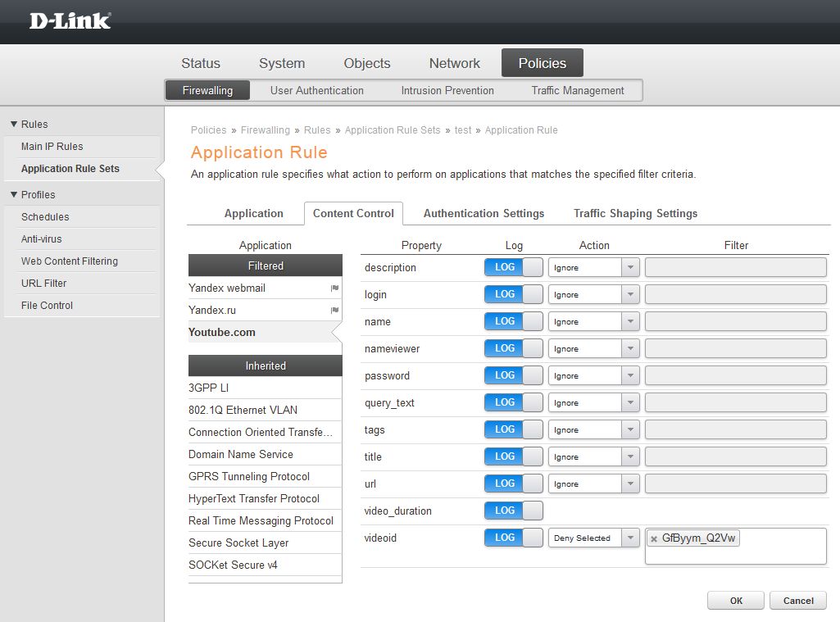This screenshot has height=622, width=840.
Task: Toggle LOG switch for password property
Action: click(x=513, y=376)
